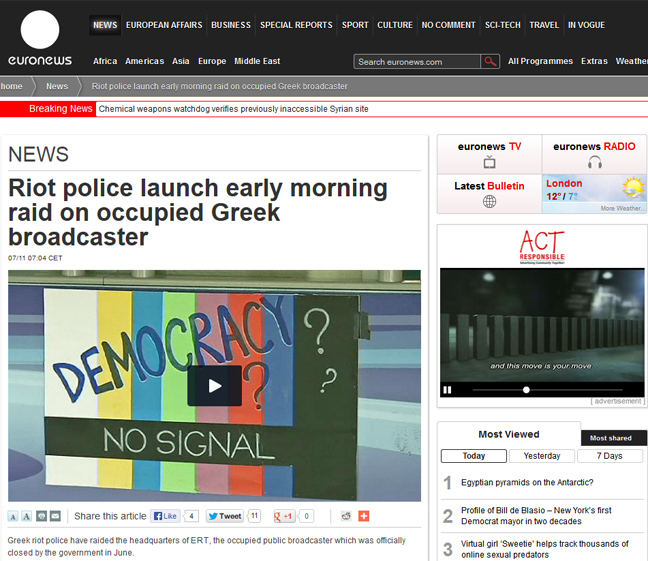
Task: Play the Democracy No Signal video
Action: point(214,386)
